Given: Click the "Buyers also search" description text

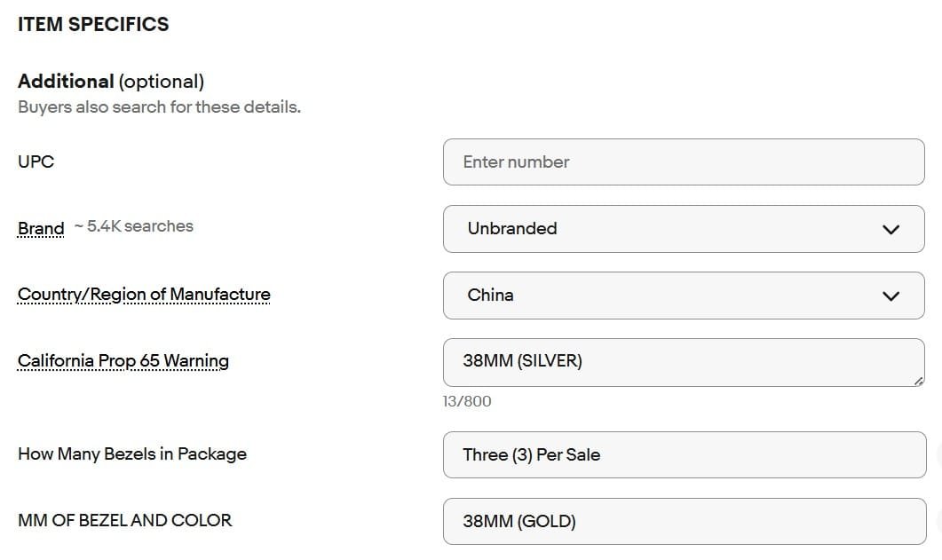Looking at the screenshot, I should (159, 107).
